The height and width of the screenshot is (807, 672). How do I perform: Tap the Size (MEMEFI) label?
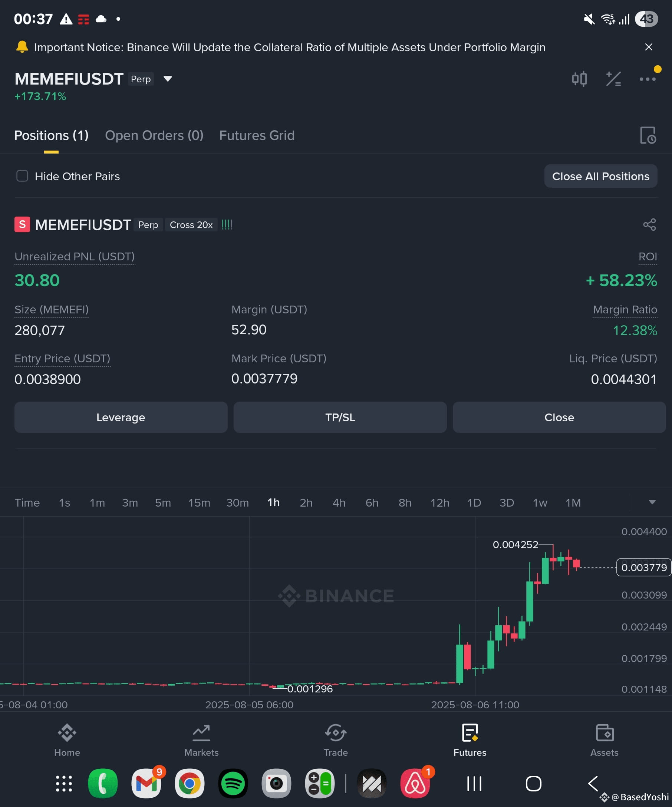click(x=52, y=309)
